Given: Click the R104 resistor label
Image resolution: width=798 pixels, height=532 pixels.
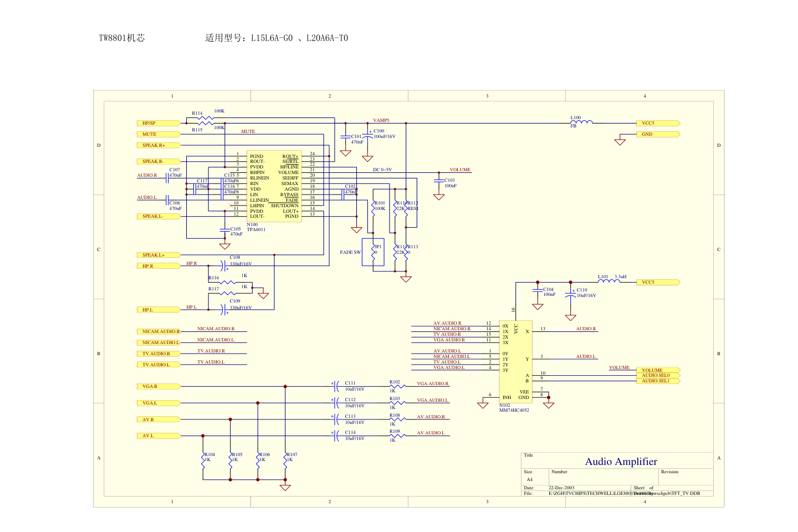Looking at the screenshot, I should point(209,457).
